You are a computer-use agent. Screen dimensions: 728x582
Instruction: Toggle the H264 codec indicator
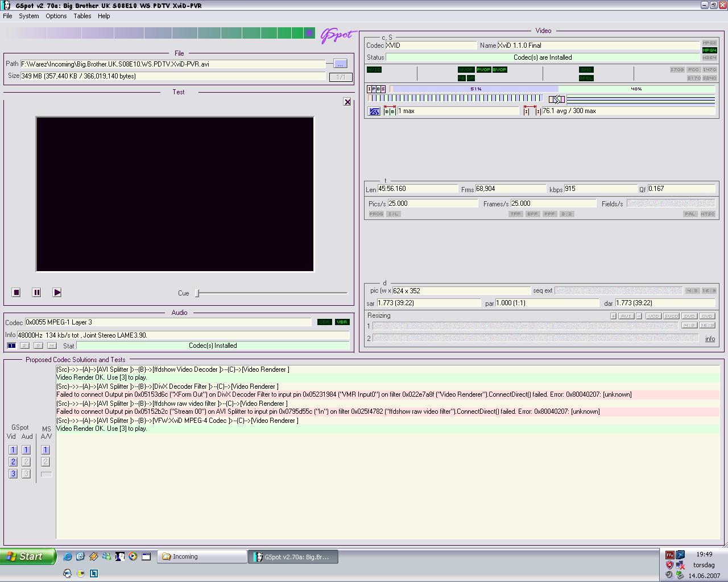coord(709,58)
